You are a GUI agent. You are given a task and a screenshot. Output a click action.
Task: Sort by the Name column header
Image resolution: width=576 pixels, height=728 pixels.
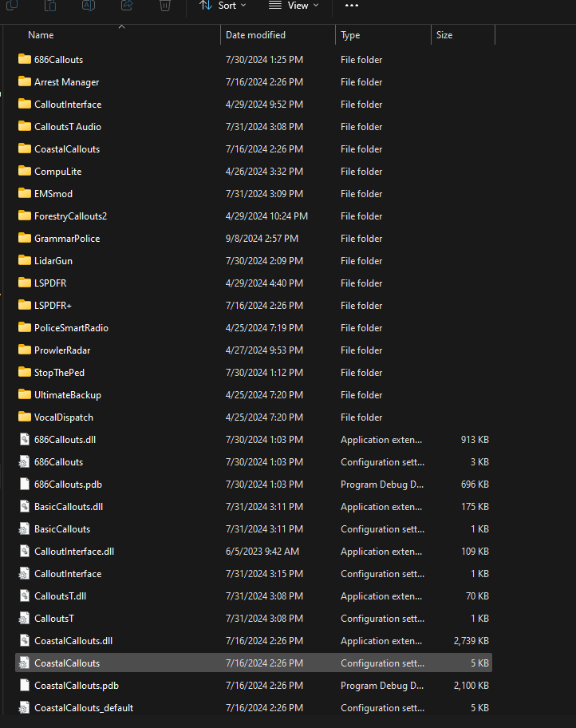pos(41,35)
